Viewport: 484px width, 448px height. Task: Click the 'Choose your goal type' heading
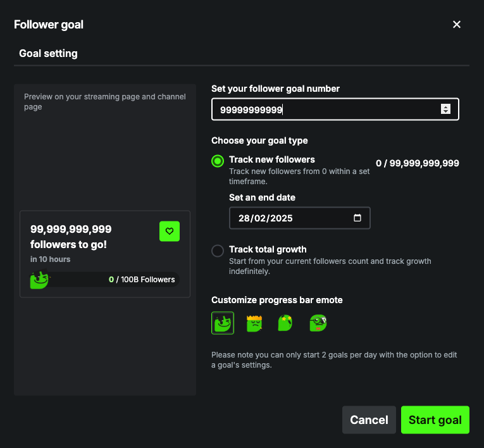click(x=259, y=140)
